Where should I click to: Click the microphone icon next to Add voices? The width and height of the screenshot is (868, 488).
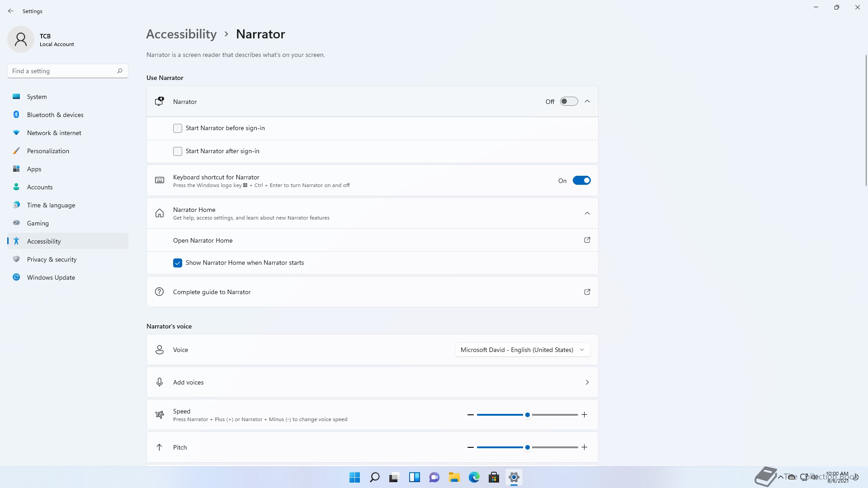160,382
